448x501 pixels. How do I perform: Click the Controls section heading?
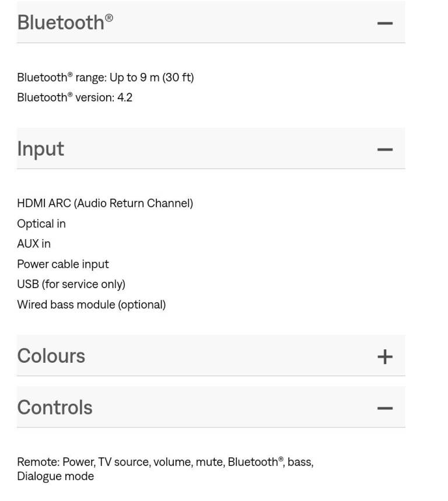(x=55, y=407)
